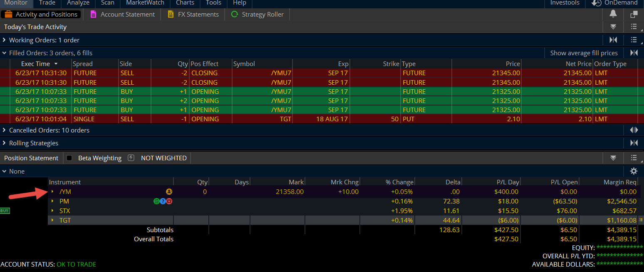Image resolution: width=644 pixels, height=272 pixels.
Task: Switch to the Scan tab
Action: (x=107, y=3)
